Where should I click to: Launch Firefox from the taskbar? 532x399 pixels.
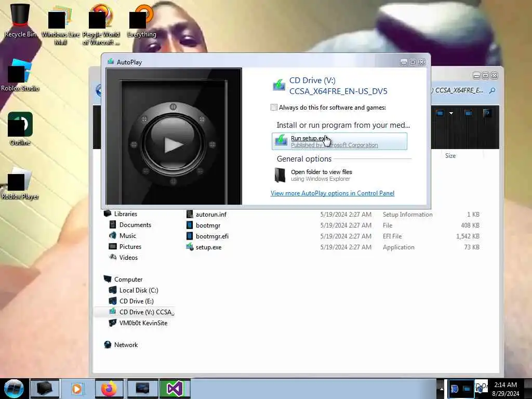coord(109,389)
